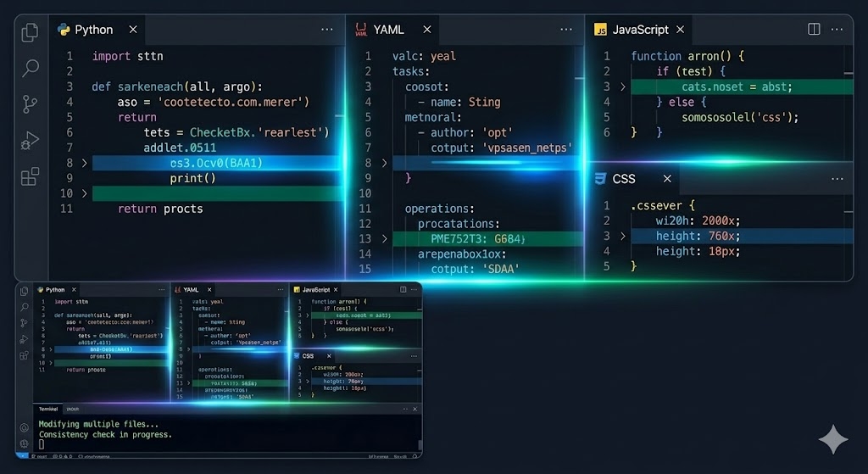Click '.cssever {' in the large CSS editor
This screenshot has width=868, height=474.
662,205
